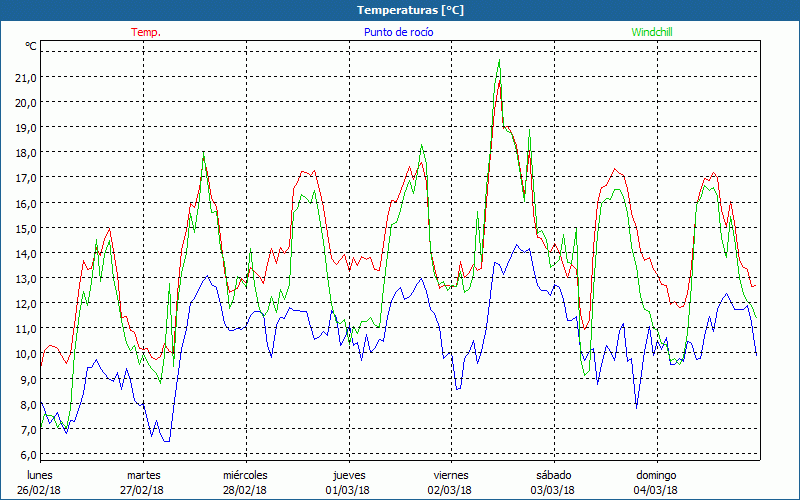This screenshot has height=500, width=800.
Task: Click the red Temp. legend label
Action: coord(146,32)
